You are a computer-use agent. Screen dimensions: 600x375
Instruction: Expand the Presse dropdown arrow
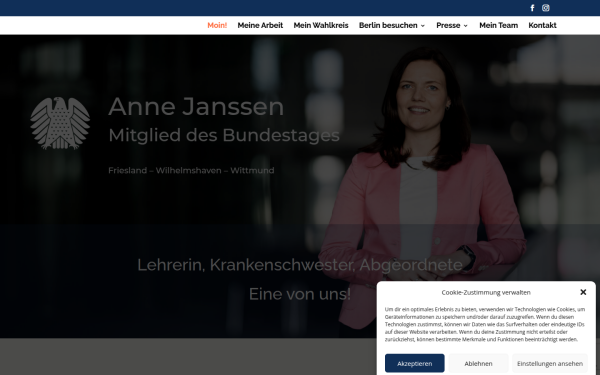(x=466, y=26)
